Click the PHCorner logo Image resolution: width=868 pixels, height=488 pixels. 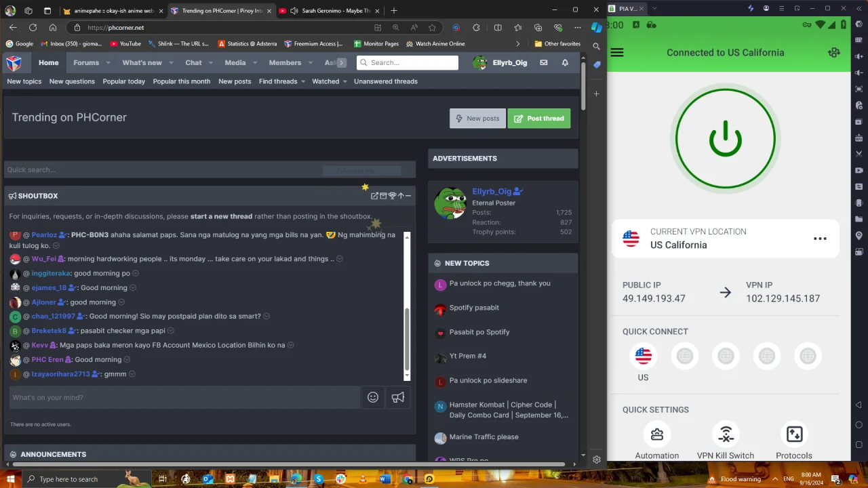[x=14, y=62]
